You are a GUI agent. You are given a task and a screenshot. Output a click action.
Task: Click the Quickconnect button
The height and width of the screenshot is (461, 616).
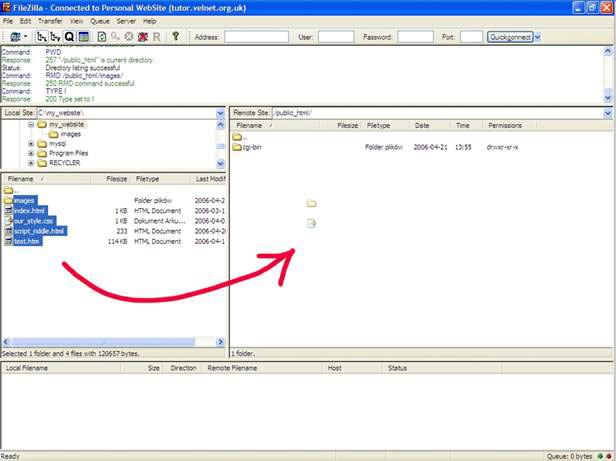click(x=510, y=37)
